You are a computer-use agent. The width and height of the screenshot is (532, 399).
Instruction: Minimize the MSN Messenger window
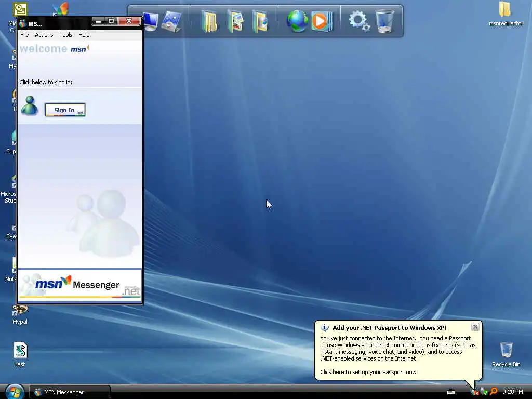pos(98,21)
